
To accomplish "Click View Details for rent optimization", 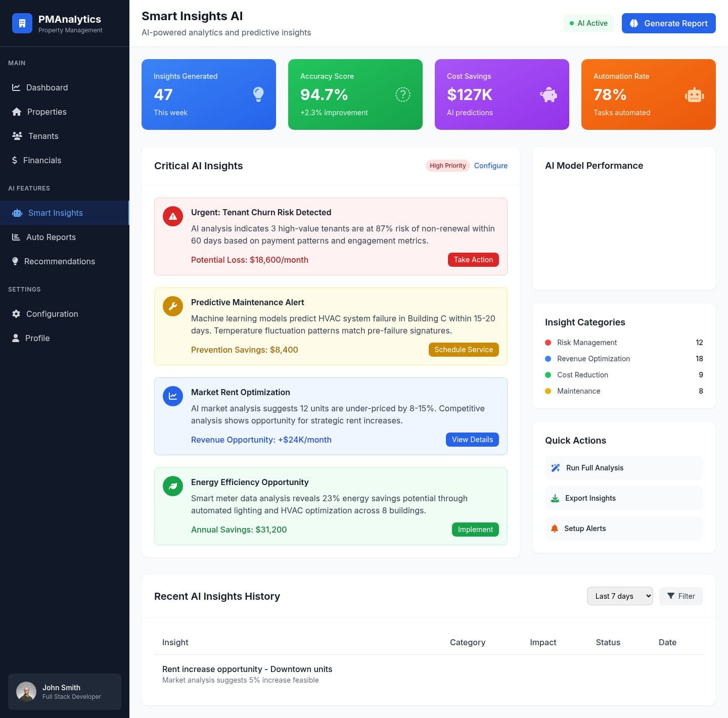I will point(472,440).
